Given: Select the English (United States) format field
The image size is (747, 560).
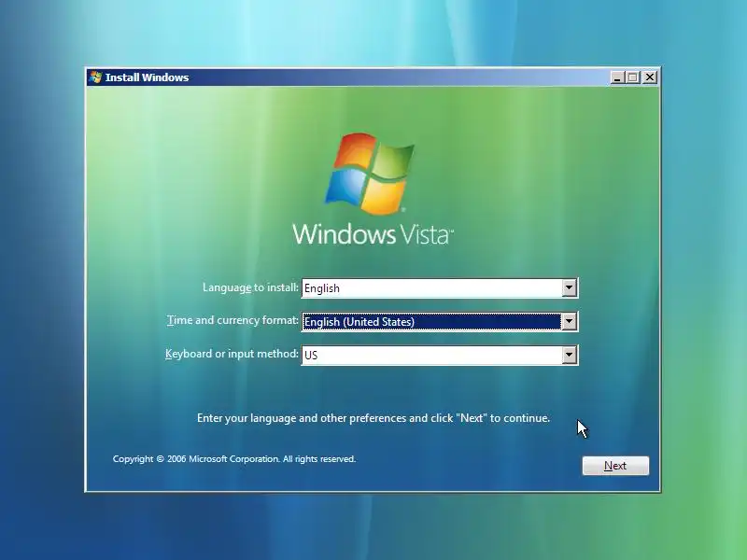Looking at the screenshot, I should tap(440, 321).
